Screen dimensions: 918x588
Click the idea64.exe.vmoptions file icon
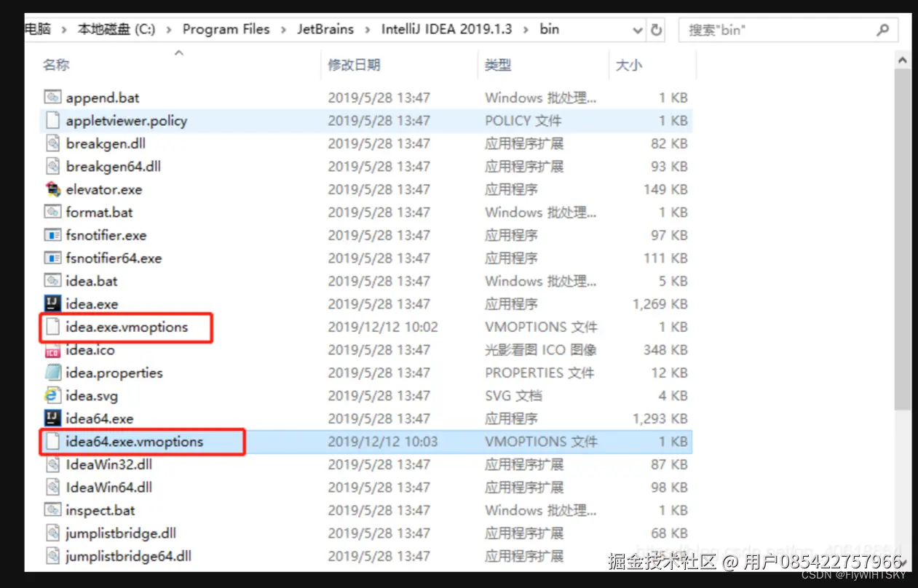(x=52, y=442)
